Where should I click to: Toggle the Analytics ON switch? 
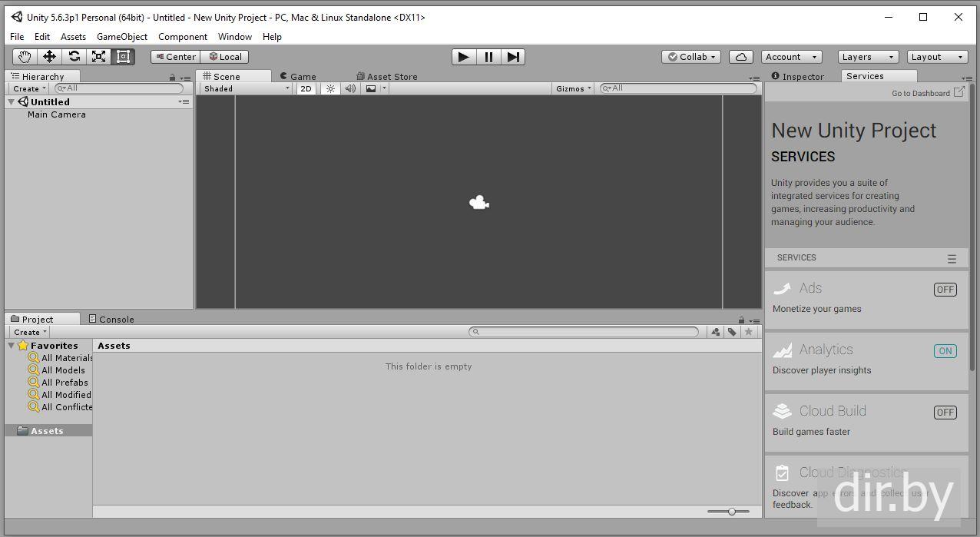click(x=945, y=351)
